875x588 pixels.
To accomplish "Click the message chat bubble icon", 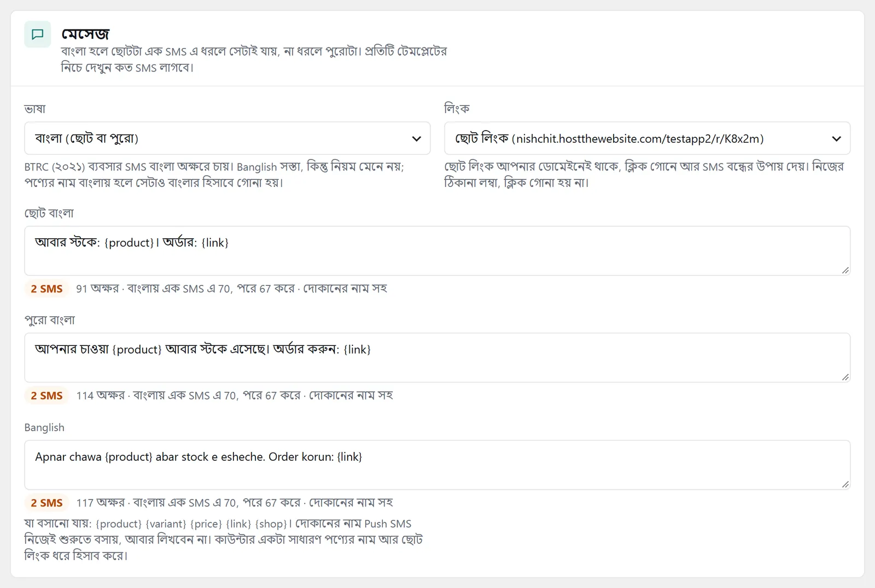I will [38, 34].
